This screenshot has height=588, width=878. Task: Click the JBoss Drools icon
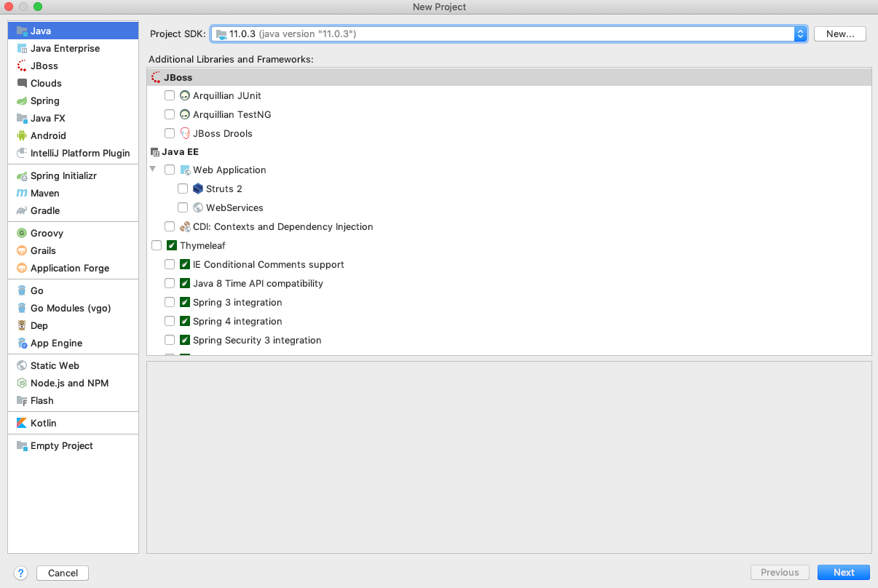(185, 133)
